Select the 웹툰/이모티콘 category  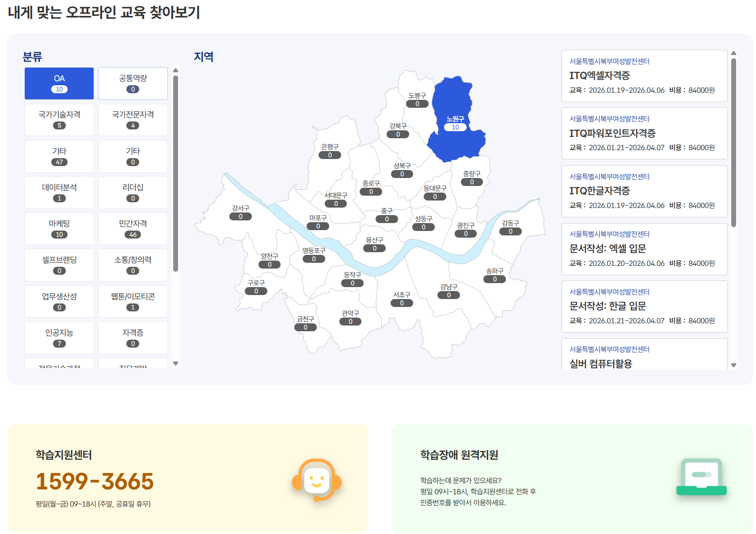click(133, 302)
